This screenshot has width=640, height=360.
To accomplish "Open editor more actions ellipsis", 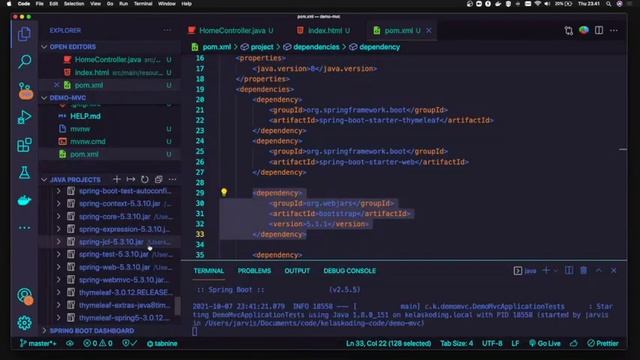I will 614,30.
